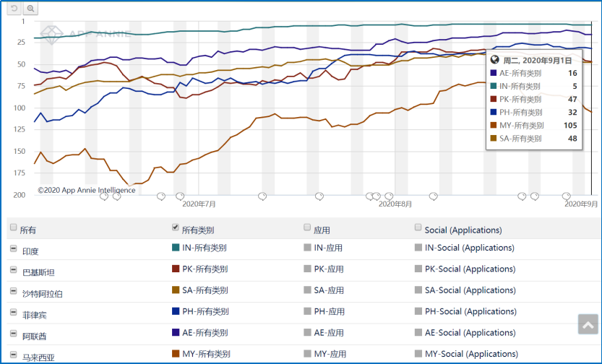
Task: Click the blue PH-所有类别 color swatch
Action: pos(176,312)
